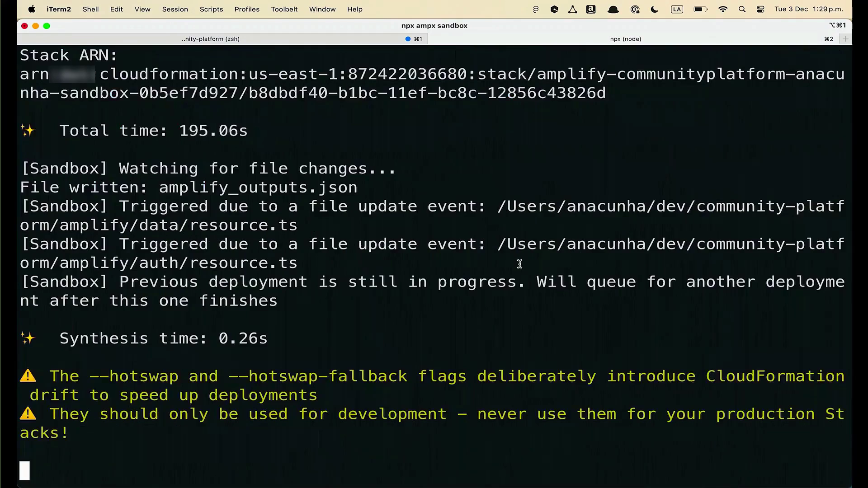Image resolution: width=868 pixels, height=488 pixels.
Task: Click the blue activity dot on first tab
Action: [x=408, y=39]
